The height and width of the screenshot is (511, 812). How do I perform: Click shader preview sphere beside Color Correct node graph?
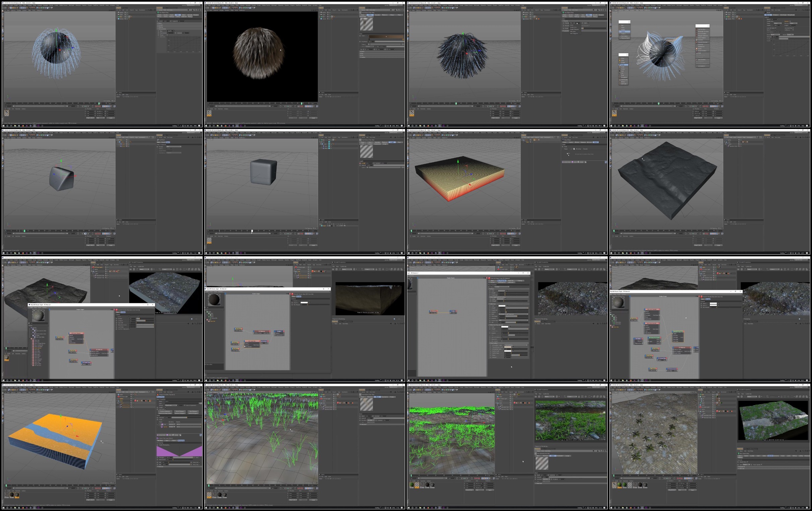[39, 316]
